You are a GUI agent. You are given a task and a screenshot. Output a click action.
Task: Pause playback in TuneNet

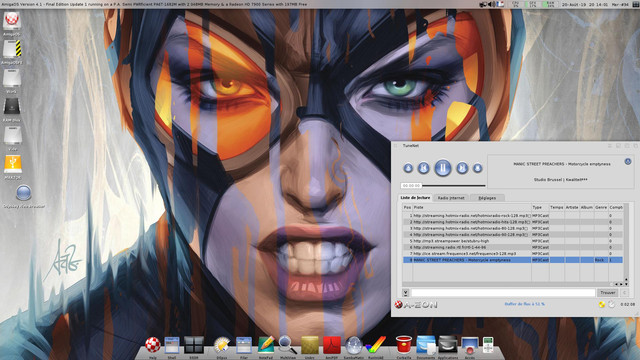[442, 168]
